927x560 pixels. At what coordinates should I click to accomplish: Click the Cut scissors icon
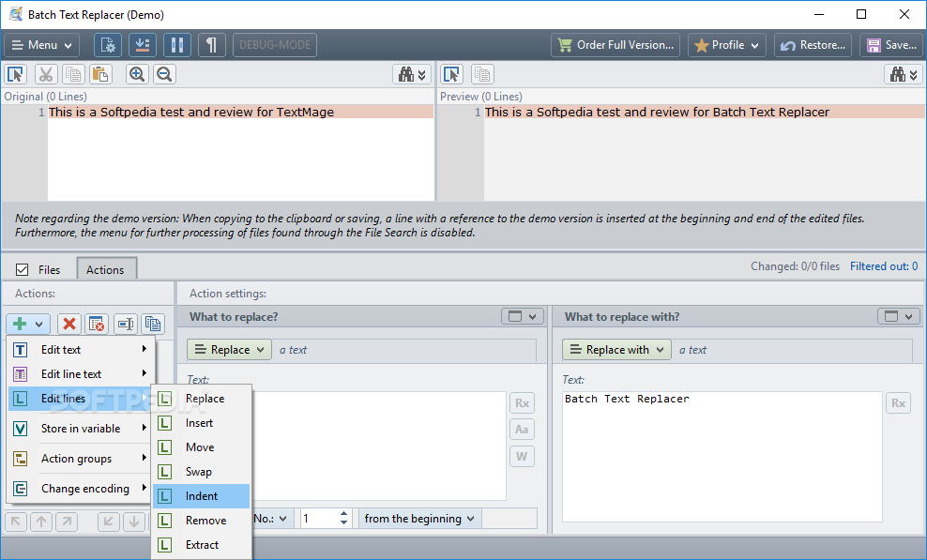point(46,74)
